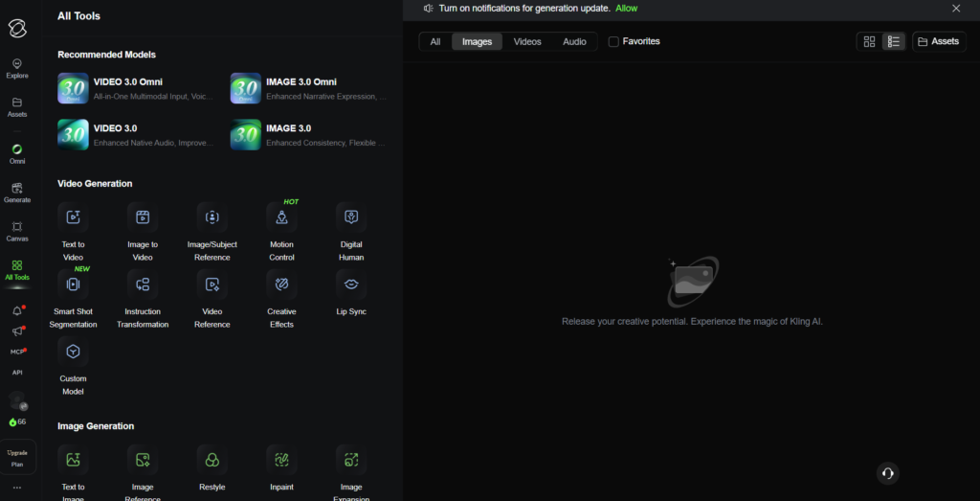Click the Kling AI logo icon
The height and width of the screenshot is (501, 980).
tap(17, 29)
